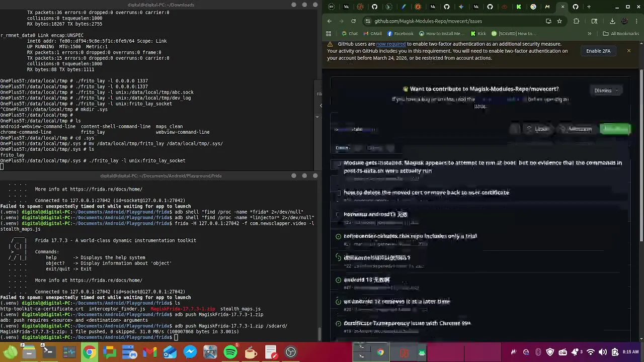This screenshot has height=362, width=644.
Task: Open the volume tray icon
Action: coord(603,352)
